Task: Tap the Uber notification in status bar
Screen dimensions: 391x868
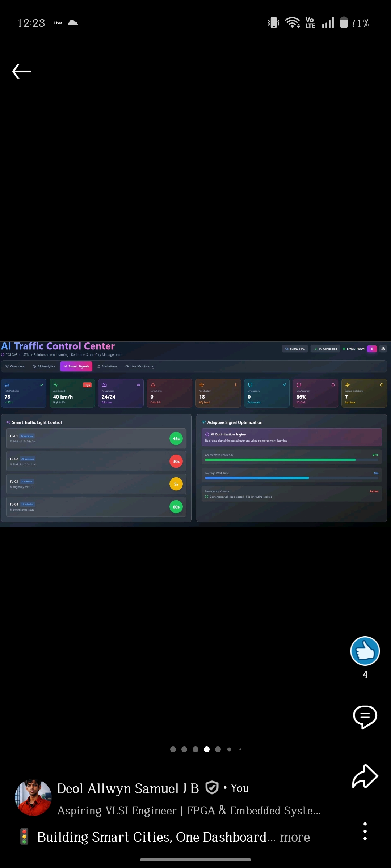Action: pyautogui.click(x=58, y=23)
